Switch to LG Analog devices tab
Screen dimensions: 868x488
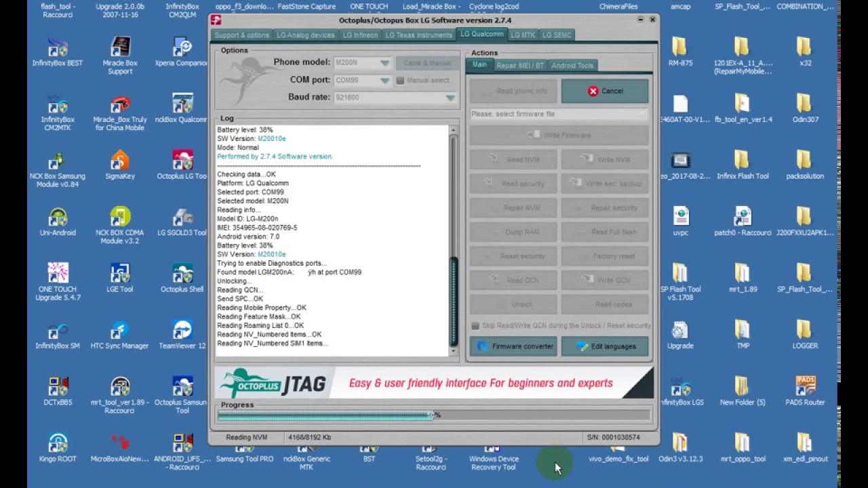[x=305, y=35]
